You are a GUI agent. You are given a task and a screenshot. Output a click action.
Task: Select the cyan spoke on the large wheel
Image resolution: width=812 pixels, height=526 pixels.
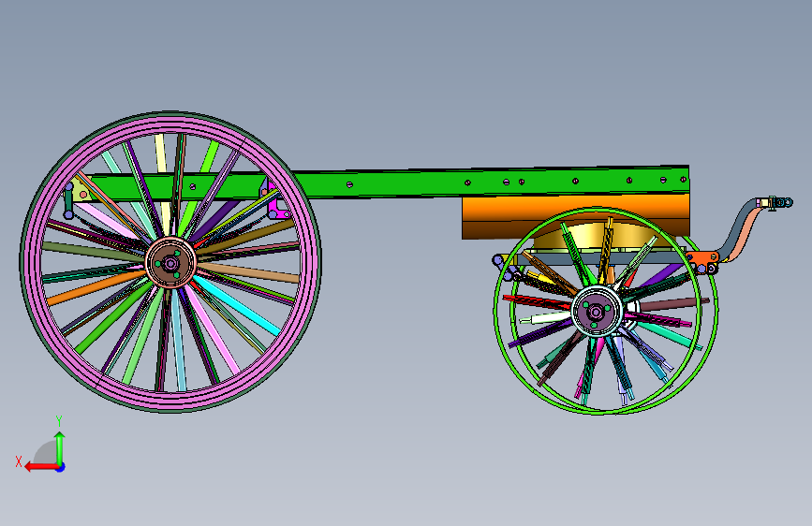click(x=237, y=305)
